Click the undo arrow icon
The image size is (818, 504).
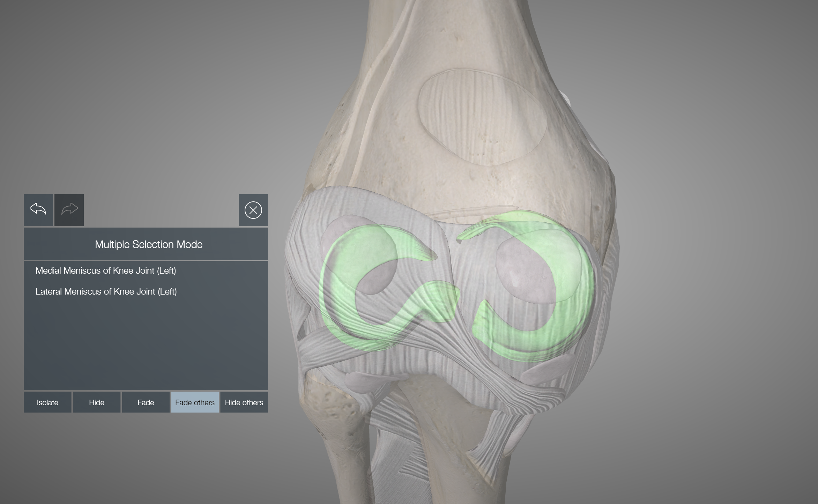[38, 210]
